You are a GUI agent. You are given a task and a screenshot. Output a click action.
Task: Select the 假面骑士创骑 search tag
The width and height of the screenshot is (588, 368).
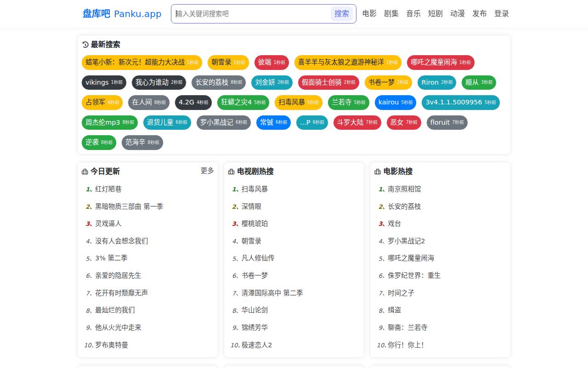click(328, 82)
